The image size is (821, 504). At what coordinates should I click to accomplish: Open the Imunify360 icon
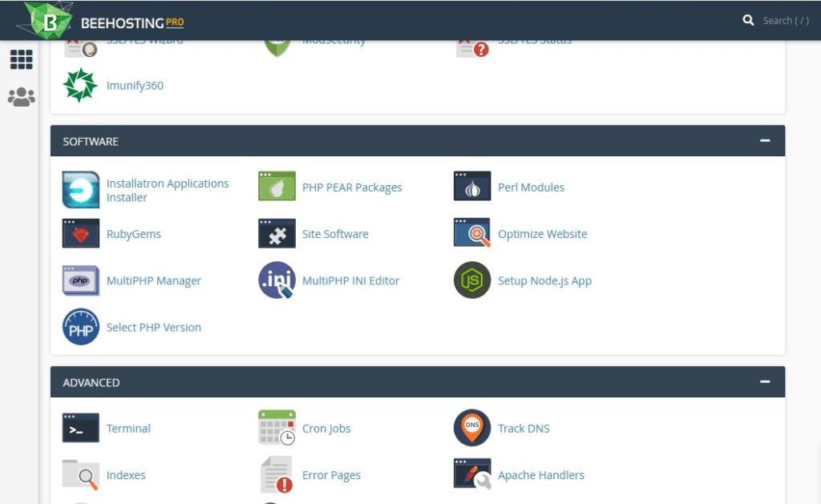[80, 85]
